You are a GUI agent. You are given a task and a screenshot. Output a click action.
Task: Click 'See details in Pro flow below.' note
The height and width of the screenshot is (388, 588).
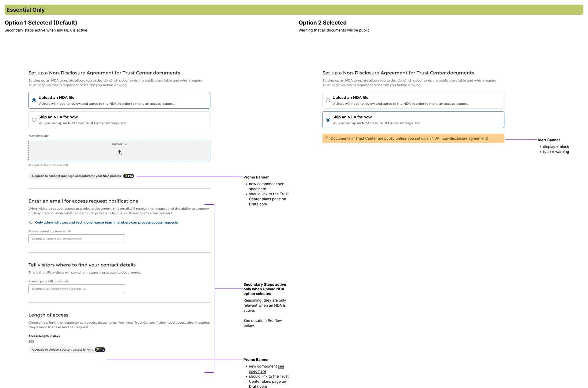click(262, 323)
